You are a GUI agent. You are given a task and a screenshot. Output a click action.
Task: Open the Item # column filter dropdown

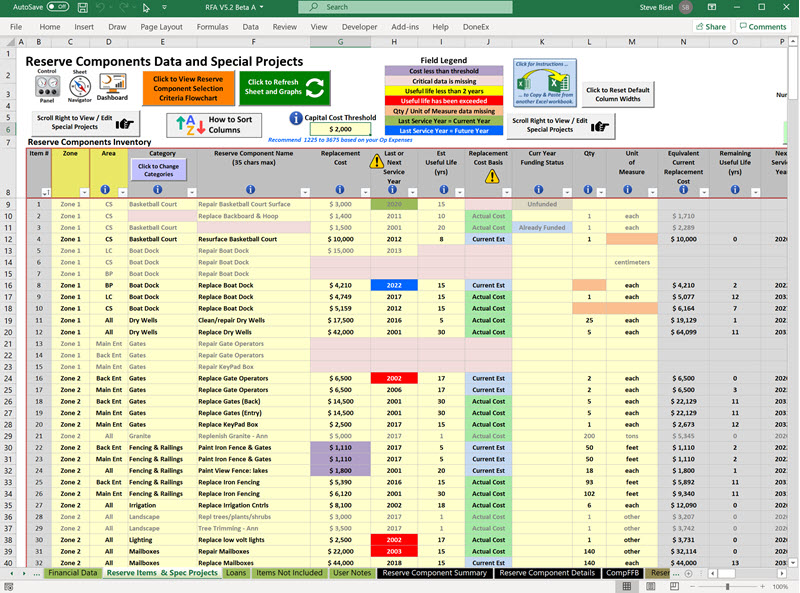45,191
